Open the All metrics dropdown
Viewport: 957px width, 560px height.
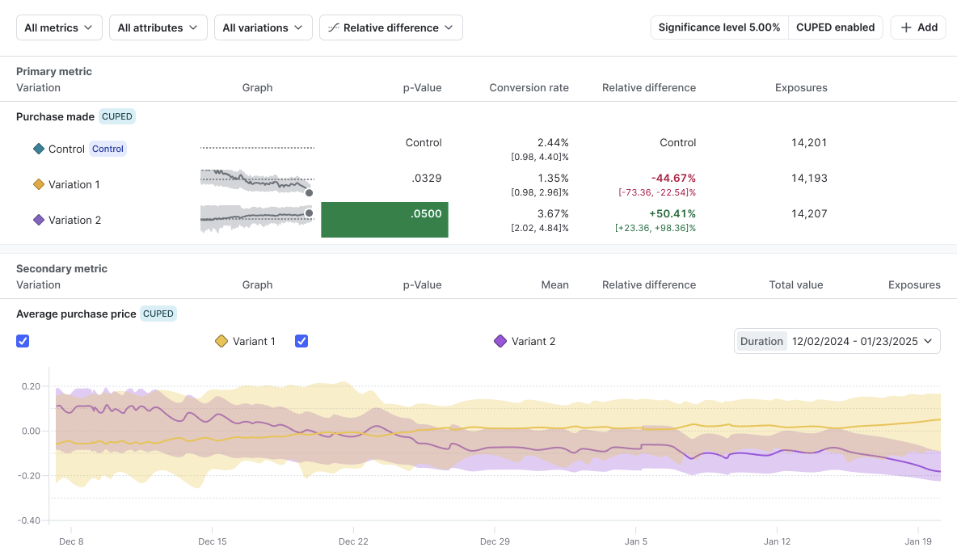(x=59, y=27)
